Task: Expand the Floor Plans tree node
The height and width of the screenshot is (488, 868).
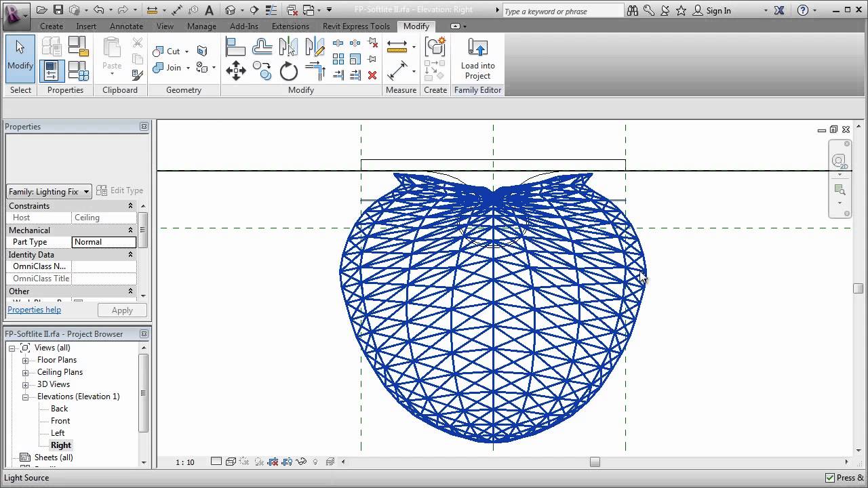Action: coord(25,360)
